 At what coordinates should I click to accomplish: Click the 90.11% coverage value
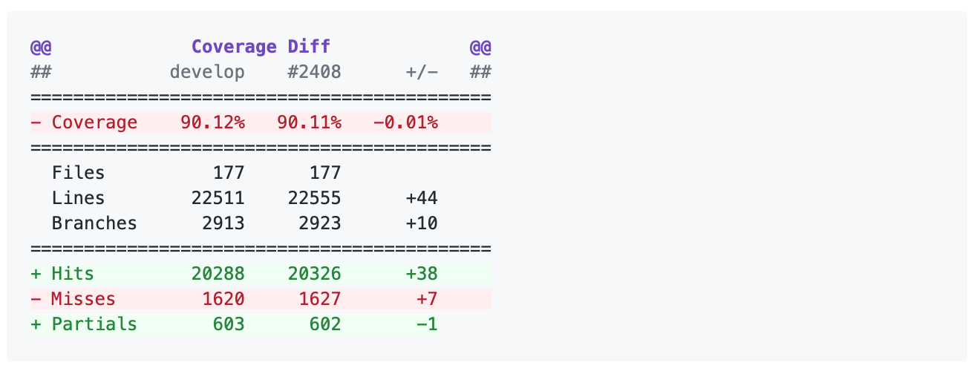(309, 122)
